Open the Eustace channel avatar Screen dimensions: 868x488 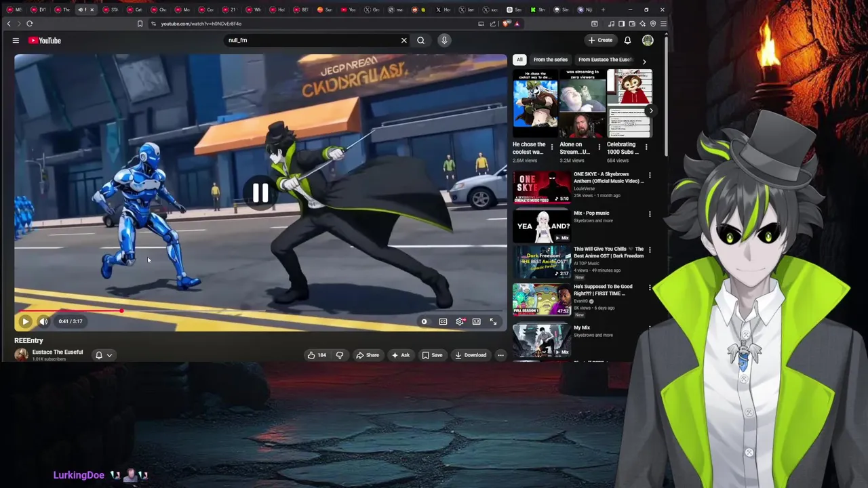tap(21, 355)
